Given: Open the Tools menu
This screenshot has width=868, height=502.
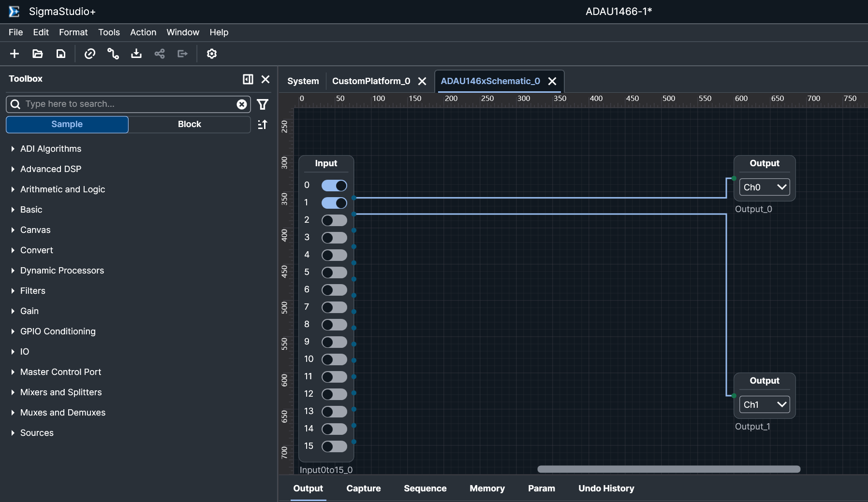Looking at the screenshot, I should pos(109,32).
